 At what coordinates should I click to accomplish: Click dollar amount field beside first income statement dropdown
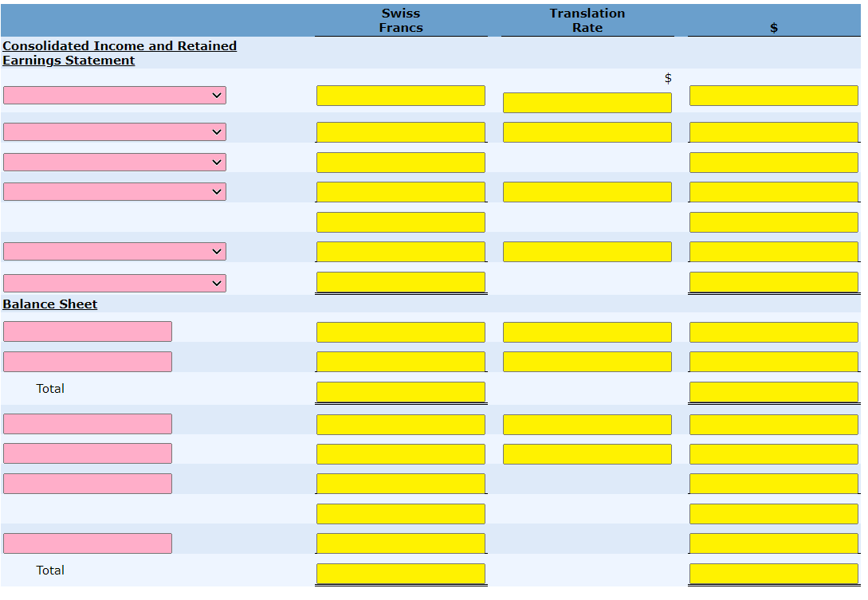point(774,96)
